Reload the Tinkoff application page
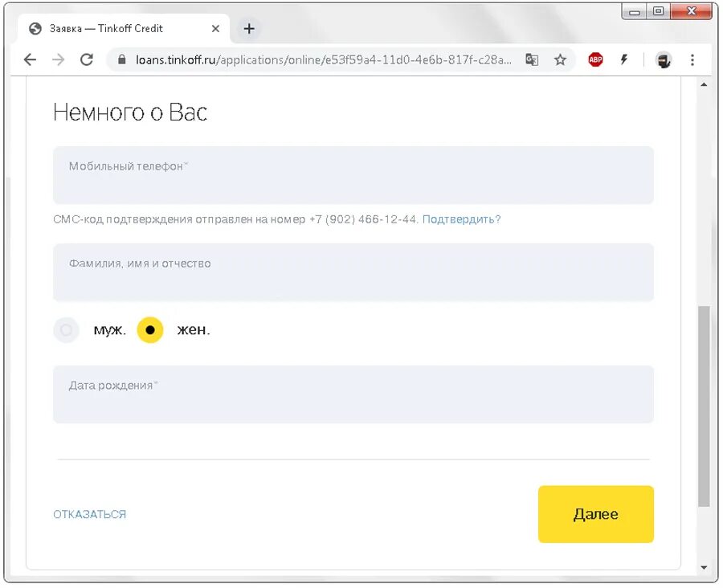Image resolution: width=723 pixels, height=588 pixels. pos(87,60)
